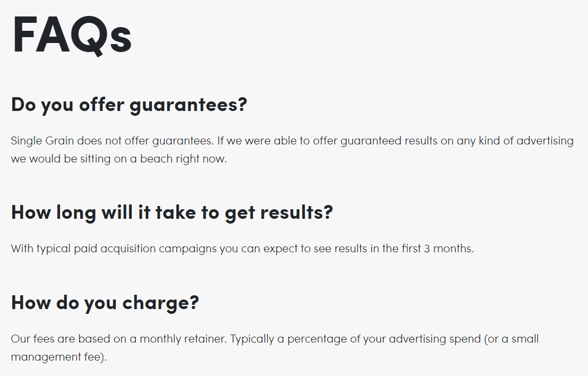Click the words 'we would be' in first answer
The width and height of the screenshot is (588, 376).
44,159
